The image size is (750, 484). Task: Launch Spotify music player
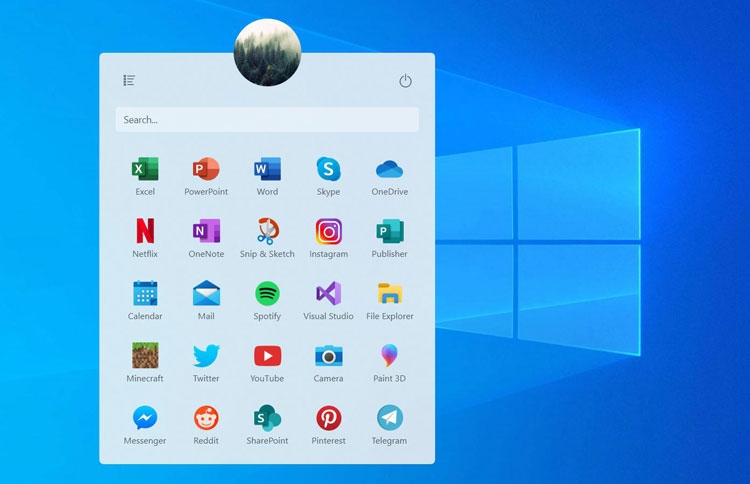[x=267, y=294]
